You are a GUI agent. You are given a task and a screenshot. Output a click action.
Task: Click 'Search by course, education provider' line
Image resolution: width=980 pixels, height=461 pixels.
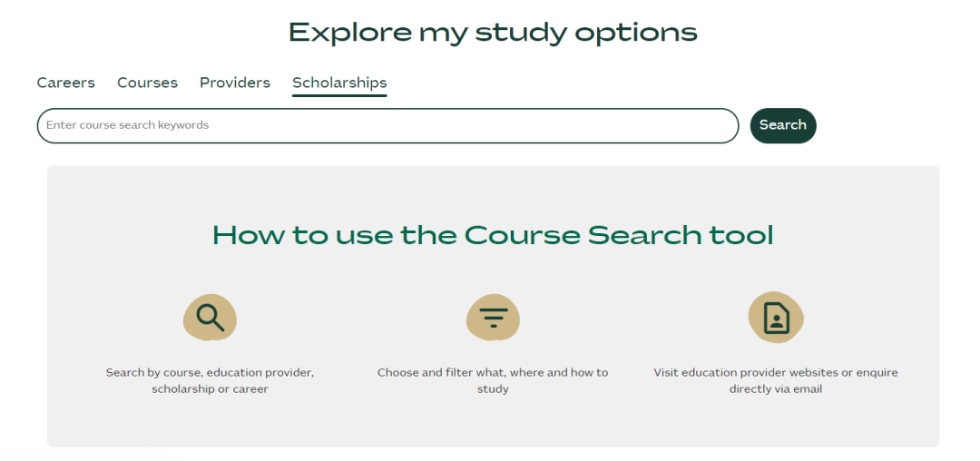[210, 373]
